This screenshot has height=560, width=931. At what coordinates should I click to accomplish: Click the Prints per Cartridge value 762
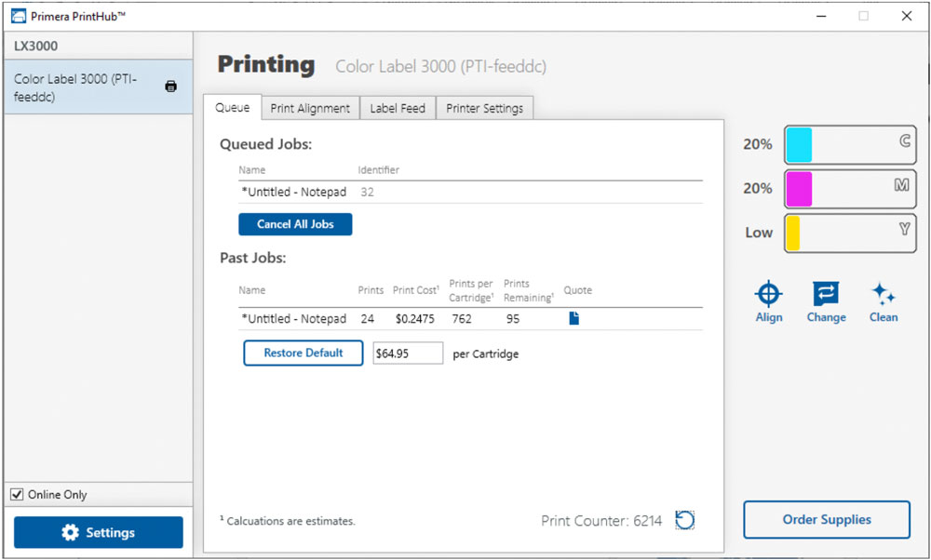(x=462, y=318)
